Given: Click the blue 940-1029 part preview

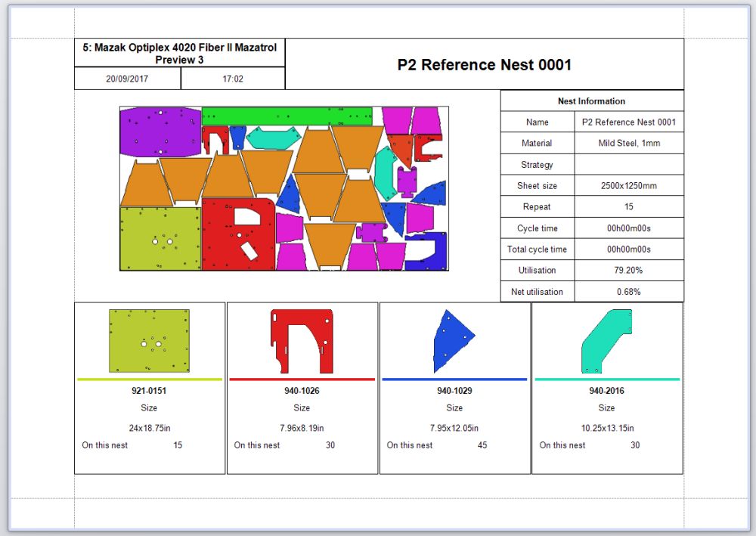Looking at the screenshot, I should tap(454, 341).
